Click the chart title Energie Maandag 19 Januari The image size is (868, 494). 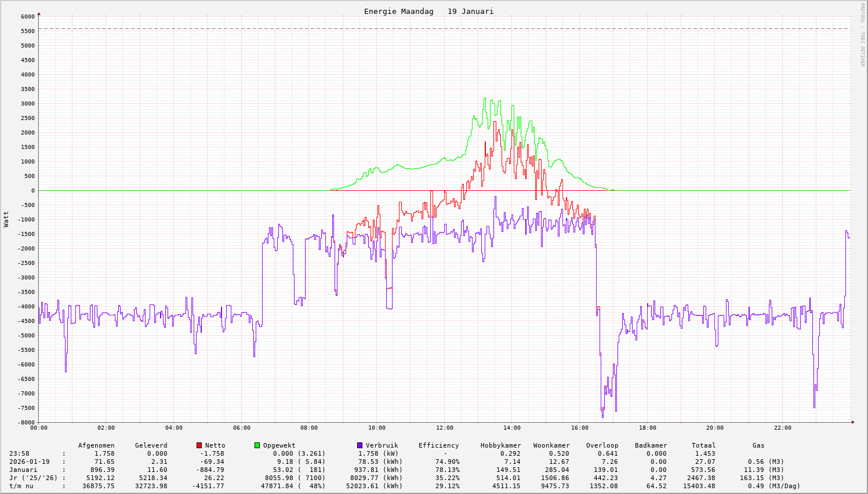(428, 12)
